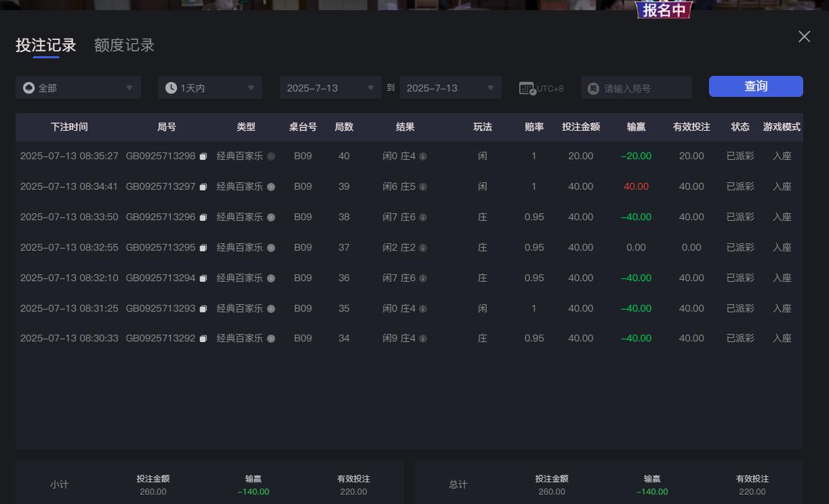This screenshot has width=829, height=504.
Task: Copy the game number GB0925713292
Action: 203,338
